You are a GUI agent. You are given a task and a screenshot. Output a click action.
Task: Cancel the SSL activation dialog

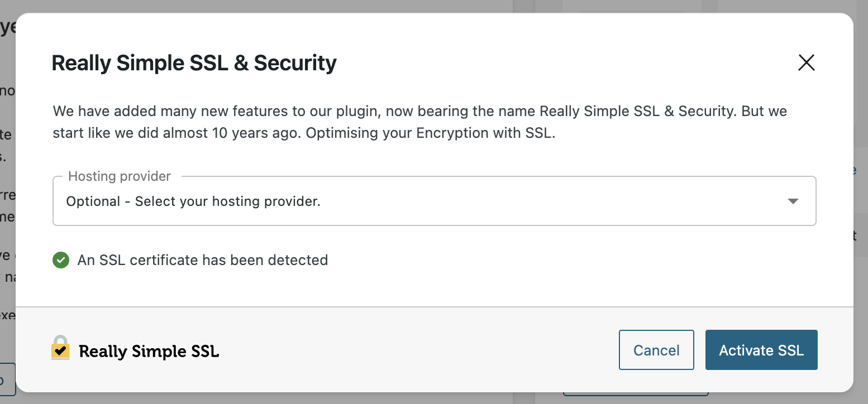coord(656,350)
